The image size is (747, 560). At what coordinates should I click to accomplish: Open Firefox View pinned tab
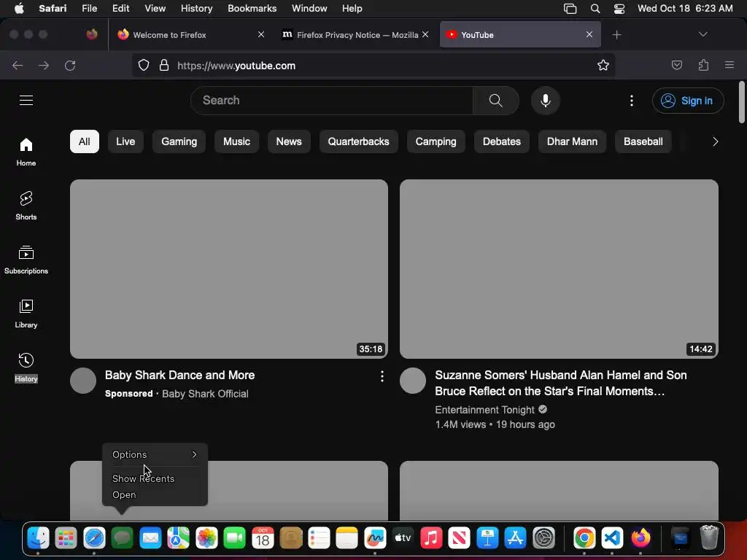tap(91, 34)
